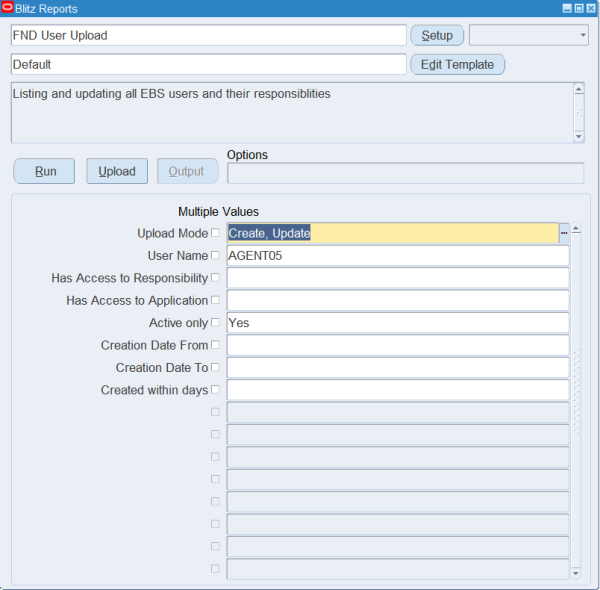Click the User Name field AGENT05
This screenshot has width=600, height=590.
pos(398,255)
